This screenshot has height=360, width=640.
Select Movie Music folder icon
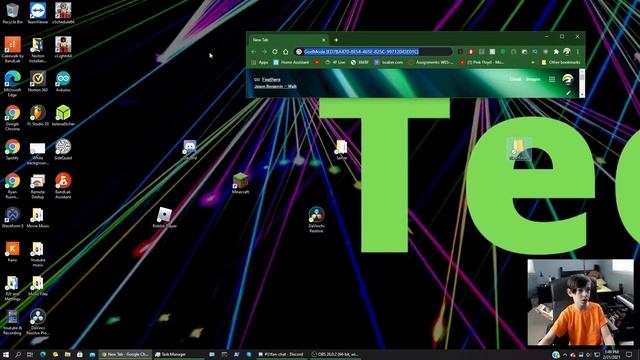[38, 217]
